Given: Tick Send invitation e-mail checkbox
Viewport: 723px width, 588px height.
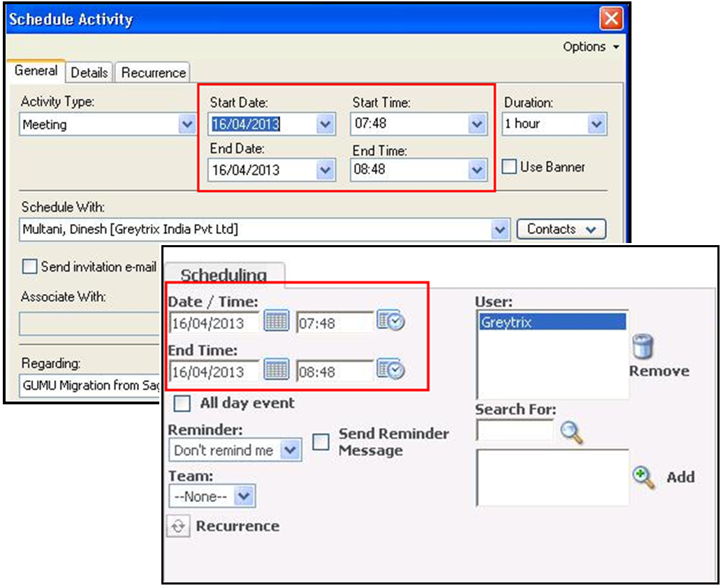Looking at the screenshot, I should [29, 266].
